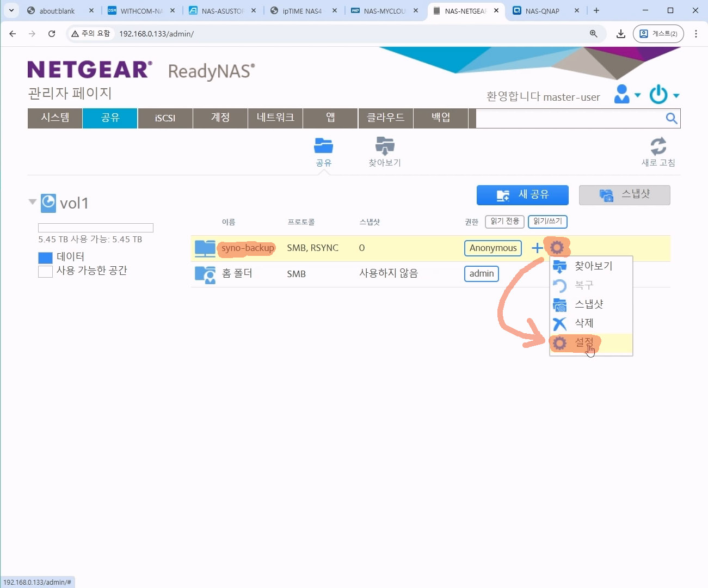The image size is (708, 588).
Task: Click the 새 공유 button
Action: pyautogui.click(x=522, y=195)
